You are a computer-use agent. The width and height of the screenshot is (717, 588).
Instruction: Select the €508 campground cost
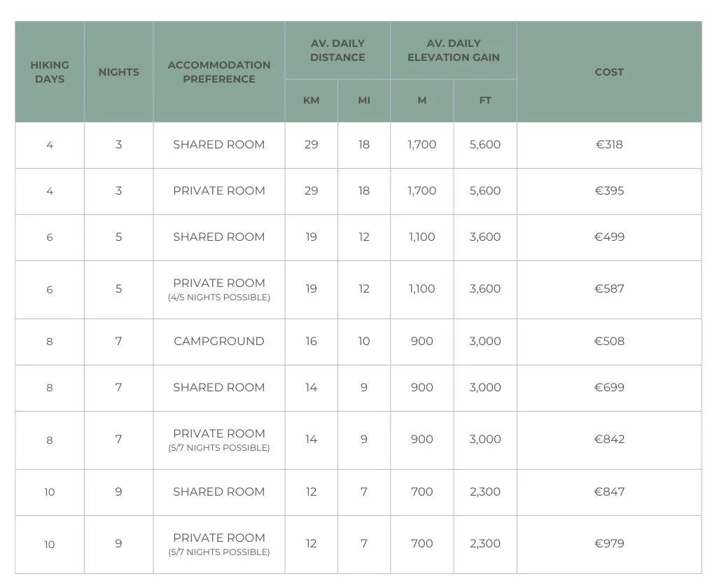(x=609, y=342)
